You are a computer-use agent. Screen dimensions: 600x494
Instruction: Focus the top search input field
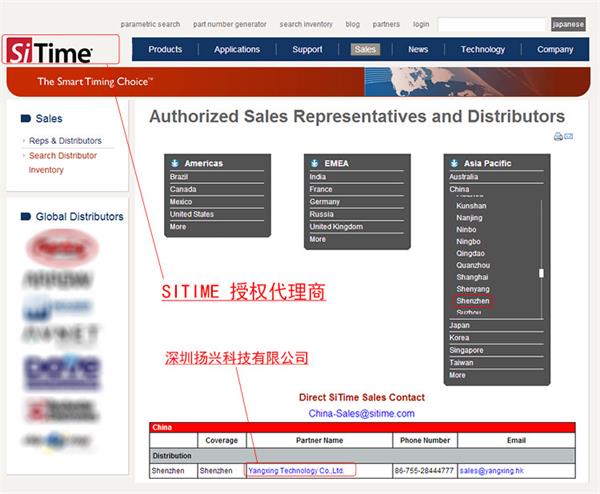(x=492, y=24)
